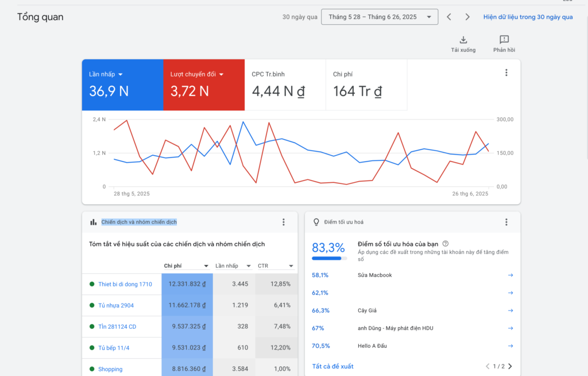The width and height of the screenshot is (588, 376).
Task: Open the CTR column dropdown
Action: click(x=275, y=266)
